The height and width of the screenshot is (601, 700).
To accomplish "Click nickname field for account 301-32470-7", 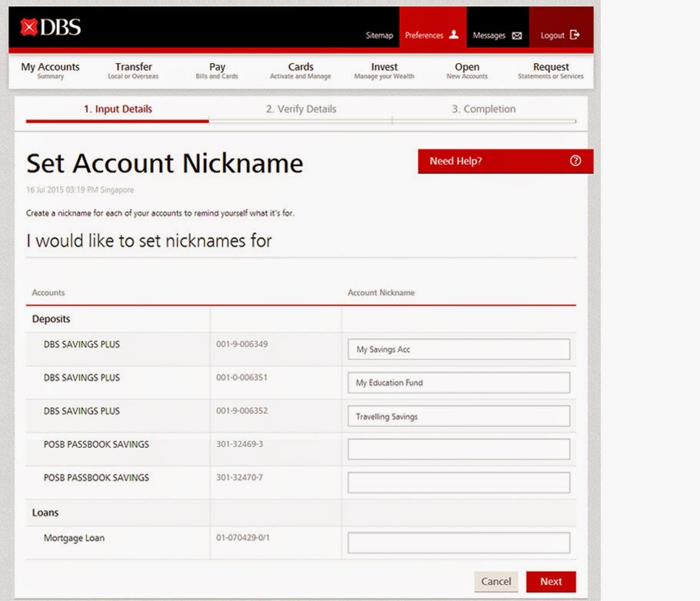I will (458, 482).
